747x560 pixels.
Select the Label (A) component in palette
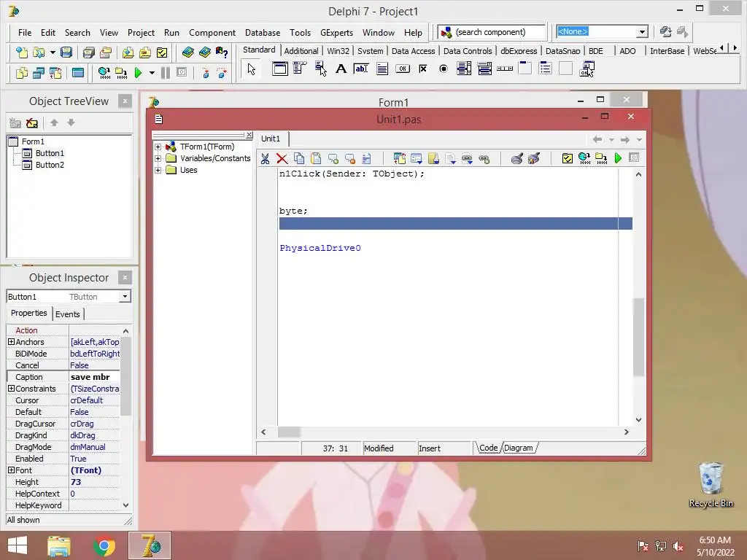pos(341,69)
